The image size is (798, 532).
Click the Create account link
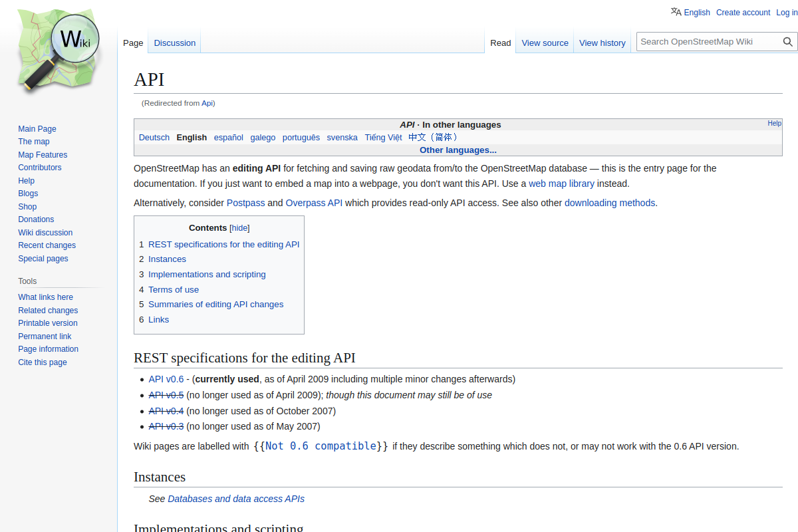pos(743,13)
